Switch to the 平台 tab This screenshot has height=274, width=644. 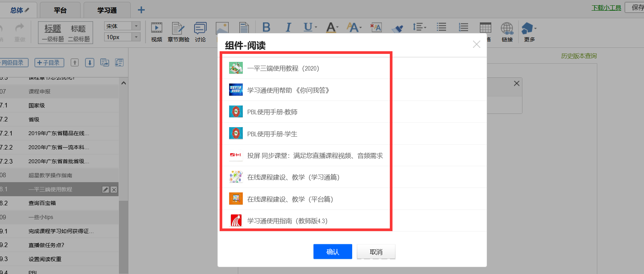click(60, 10)
